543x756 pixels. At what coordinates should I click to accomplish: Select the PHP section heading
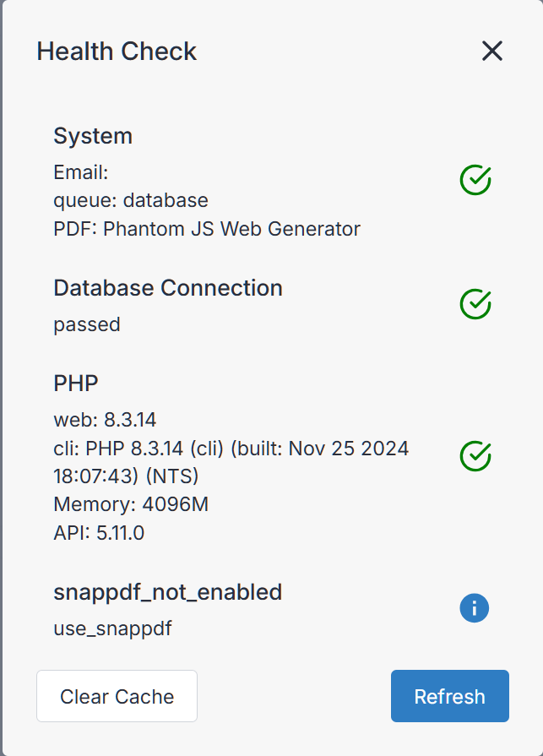(76, 383)
